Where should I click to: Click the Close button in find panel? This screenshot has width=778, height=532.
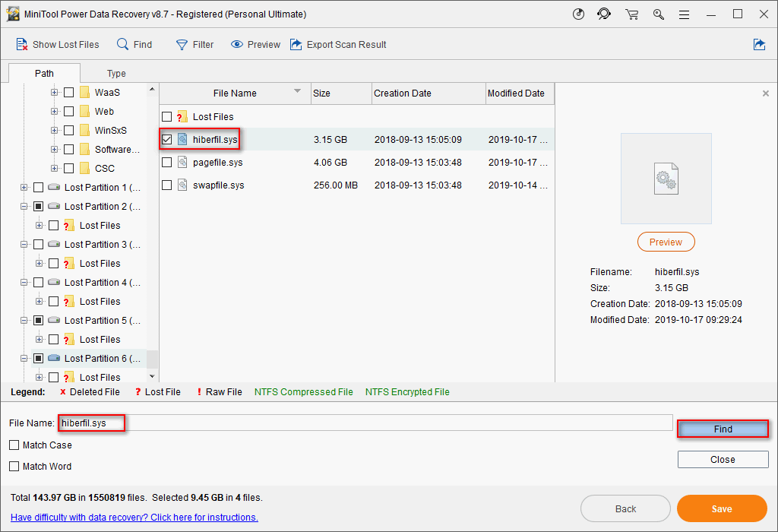[x=723, y=460]
